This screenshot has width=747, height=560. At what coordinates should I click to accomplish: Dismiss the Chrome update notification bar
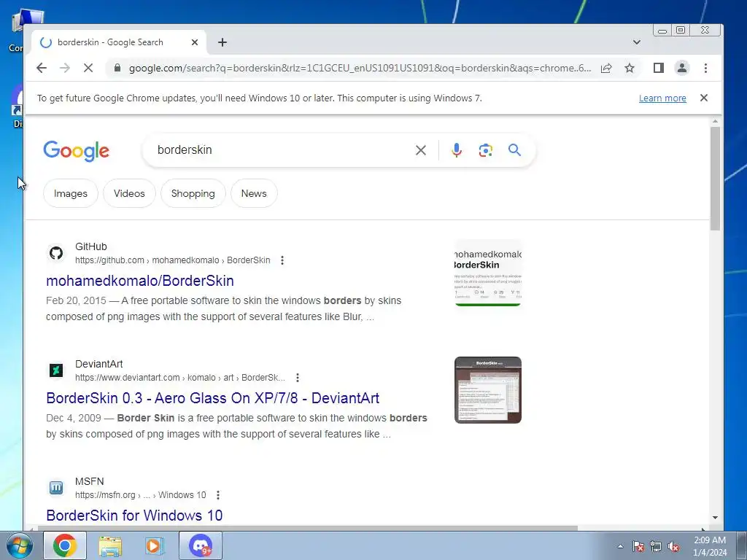pyautogui.click(x=704, y=98)
